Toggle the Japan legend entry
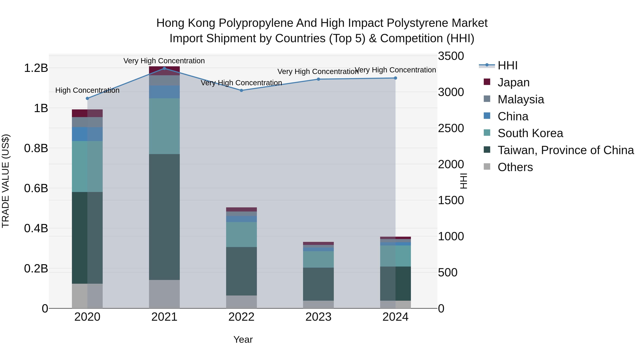Viewport: 644px width, 362px height. pyautogui.click(x=506, y=82)
